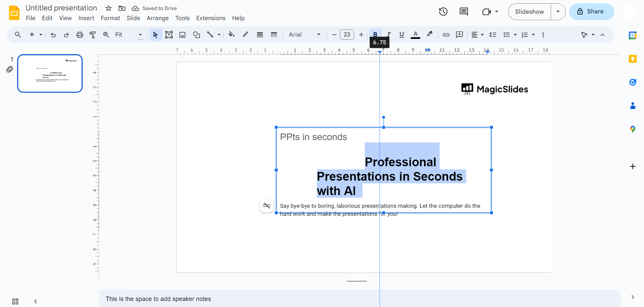Viewport: 644px width, 307px height.
Task: Click the insert link icon
Action: [446, 35]
